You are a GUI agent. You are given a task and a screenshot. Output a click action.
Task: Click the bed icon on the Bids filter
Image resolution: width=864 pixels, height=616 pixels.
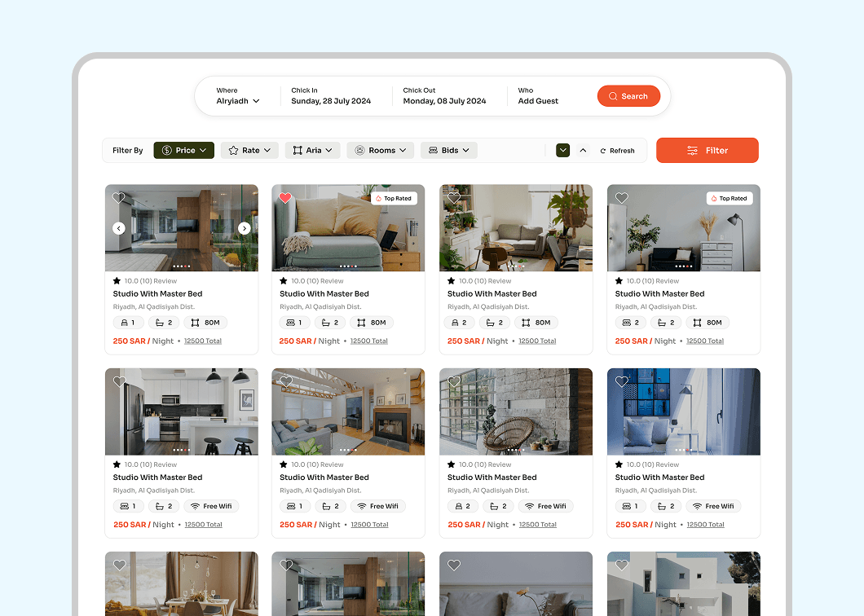pyautogui.click(x=433, y=150)
